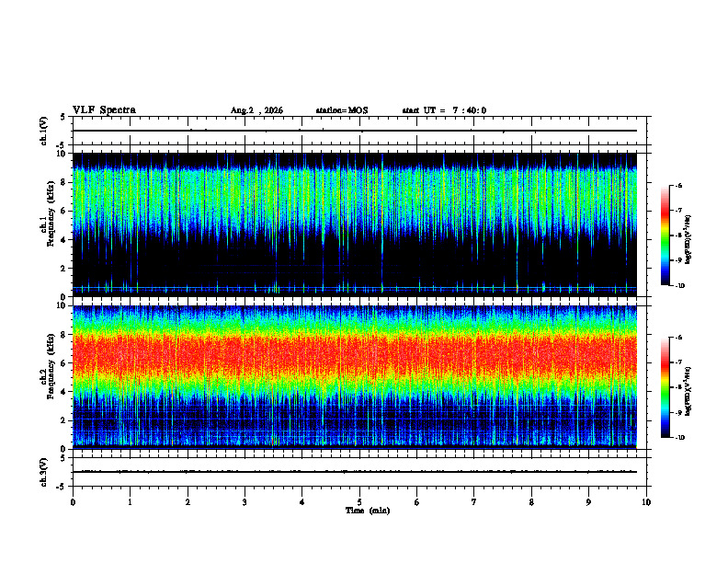The height and width of the screenshot is (563, 728).
Task: Click the "-10" label on ch.1 color scale
Action: (680, 286)
